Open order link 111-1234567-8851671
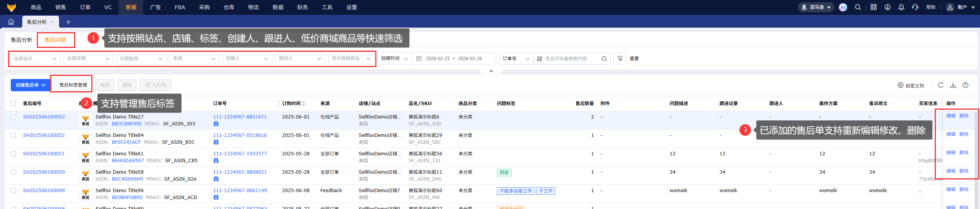Image resolution: width=980 pixels, height=209 pixels. 240,117
